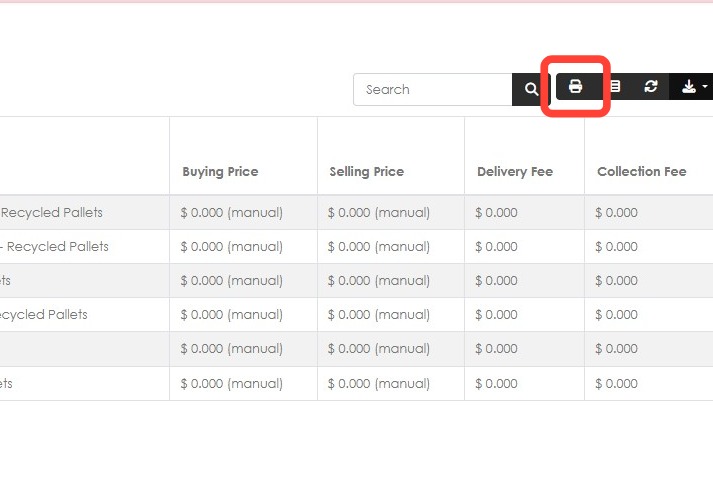The image size is (713, 487).
Task: Click the magnifying glass search button
Action: coord(531,89)
